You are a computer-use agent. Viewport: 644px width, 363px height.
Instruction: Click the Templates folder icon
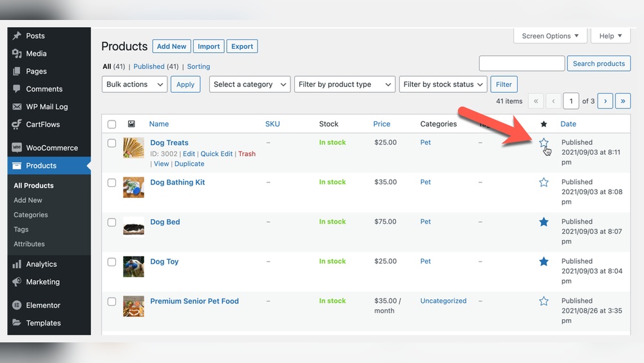(17, 323)
